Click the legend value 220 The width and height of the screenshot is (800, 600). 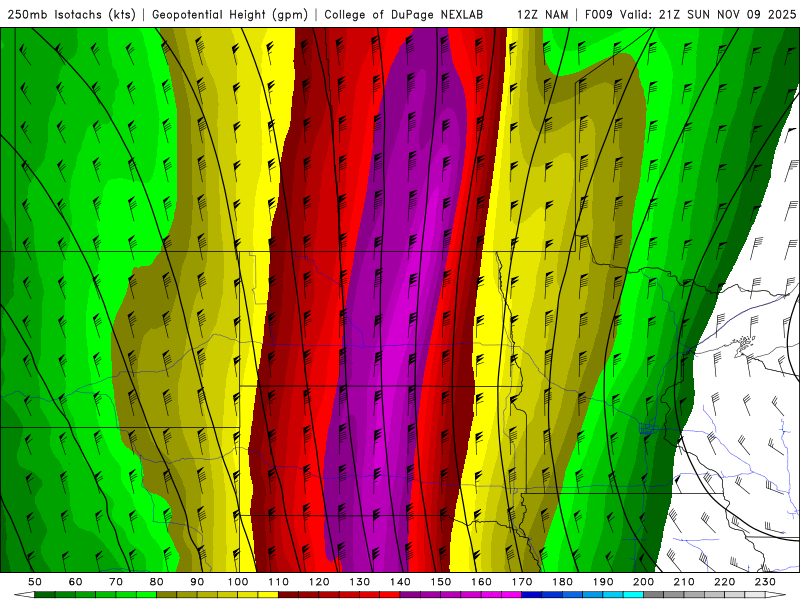click(725, 582)
